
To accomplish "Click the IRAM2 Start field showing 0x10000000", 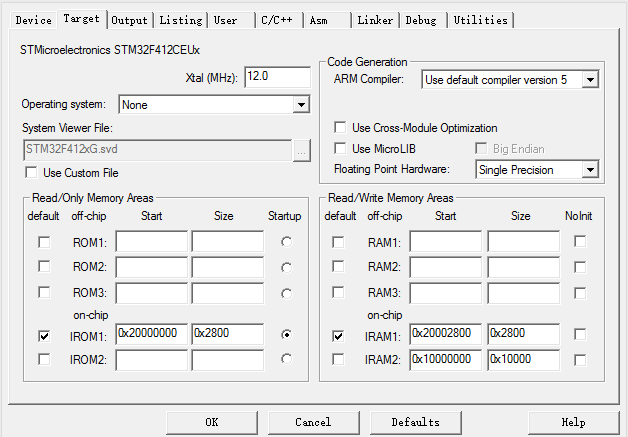I will pyautogui.click(x=445, y=360).
